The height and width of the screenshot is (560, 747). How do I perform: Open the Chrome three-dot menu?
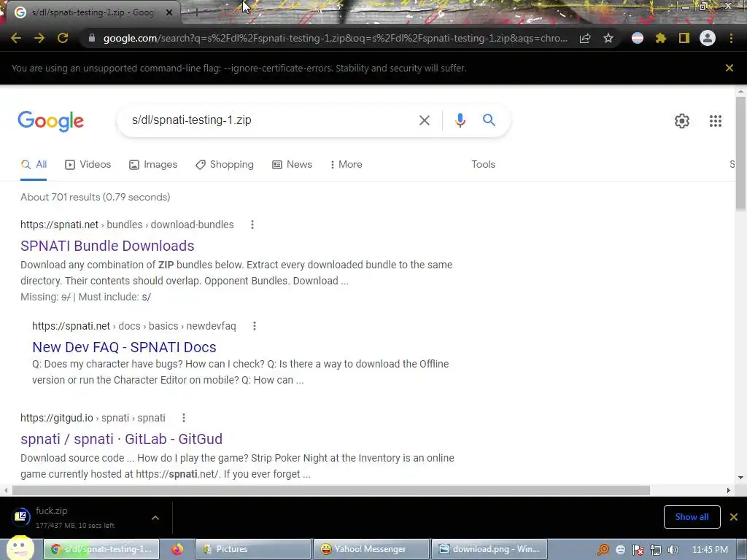(731, 38)
